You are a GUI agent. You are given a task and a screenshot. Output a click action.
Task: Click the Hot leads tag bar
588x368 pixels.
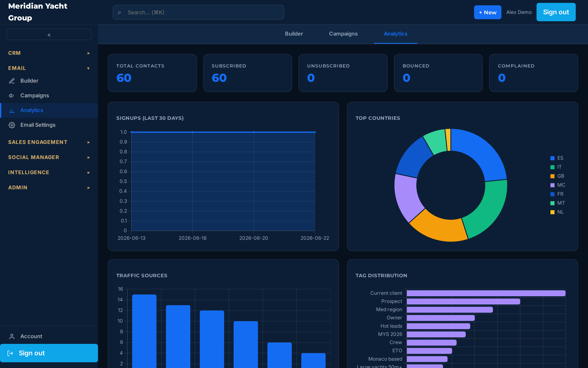[x=438, y=326]
